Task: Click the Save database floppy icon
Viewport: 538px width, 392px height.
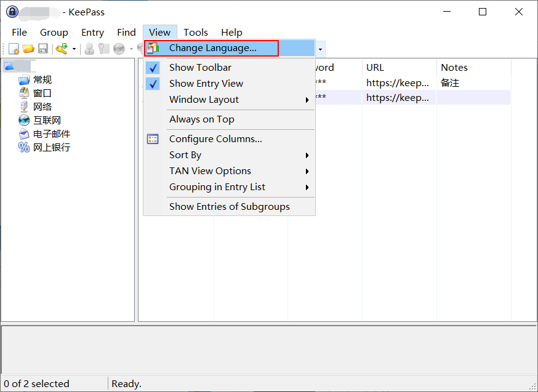Action: coord(43,49)
